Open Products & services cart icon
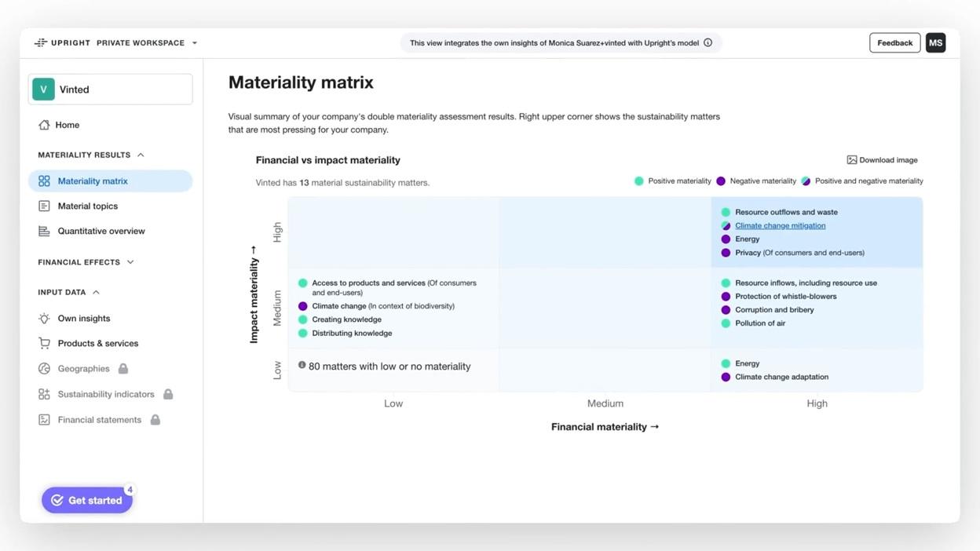 pos(43,343)
